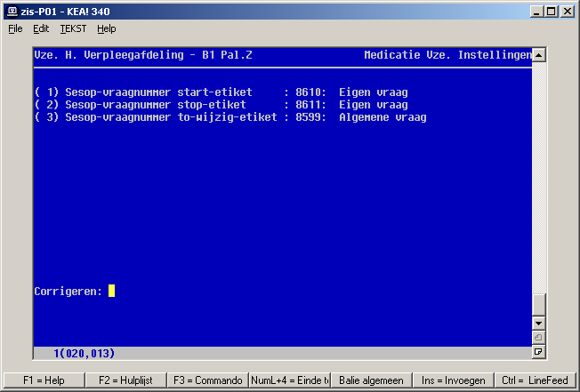Open the TEKST menu

click(73, 28)
